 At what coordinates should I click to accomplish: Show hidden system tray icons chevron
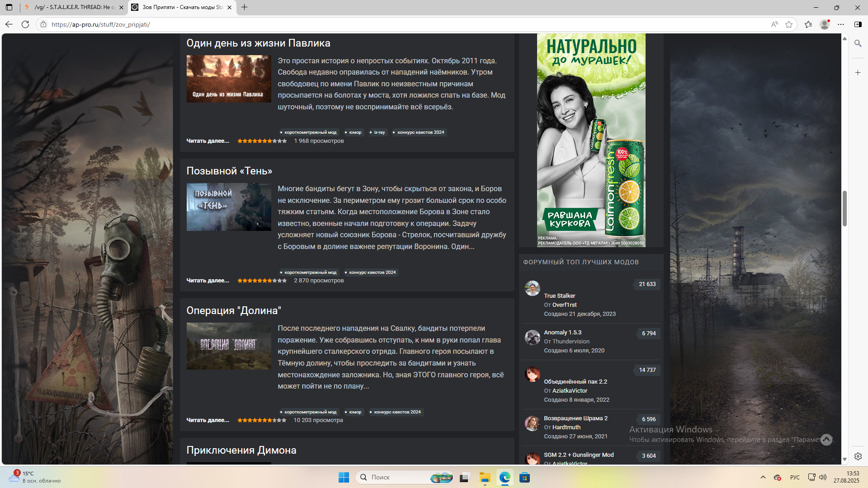763,478
